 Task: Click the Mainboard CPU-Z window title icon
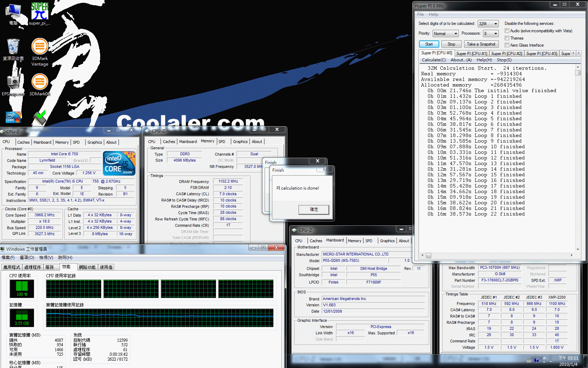pyautogui.click(x=295, y=230)
